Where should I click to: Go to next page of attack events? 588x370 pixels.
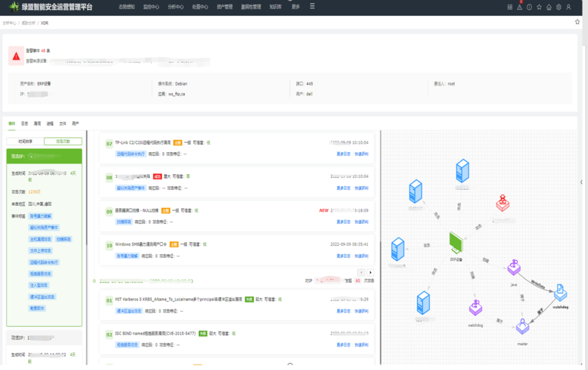[x=371, y=272]
